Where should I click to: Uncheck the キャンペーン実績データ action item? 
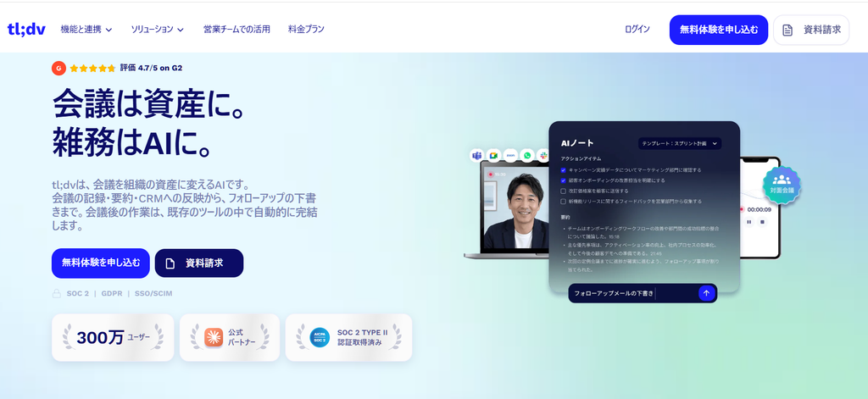564,170
